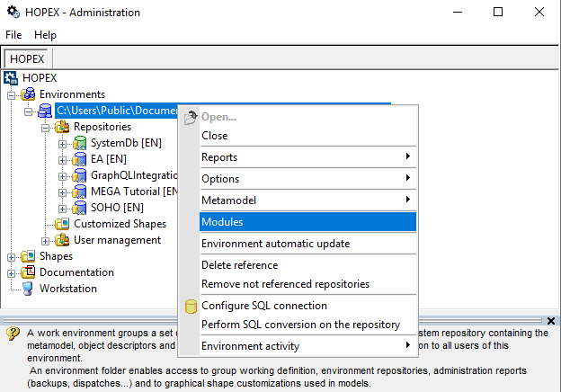561x392 pixels.
Task: Expand the User management node
Action: click(x=45, y=240)
